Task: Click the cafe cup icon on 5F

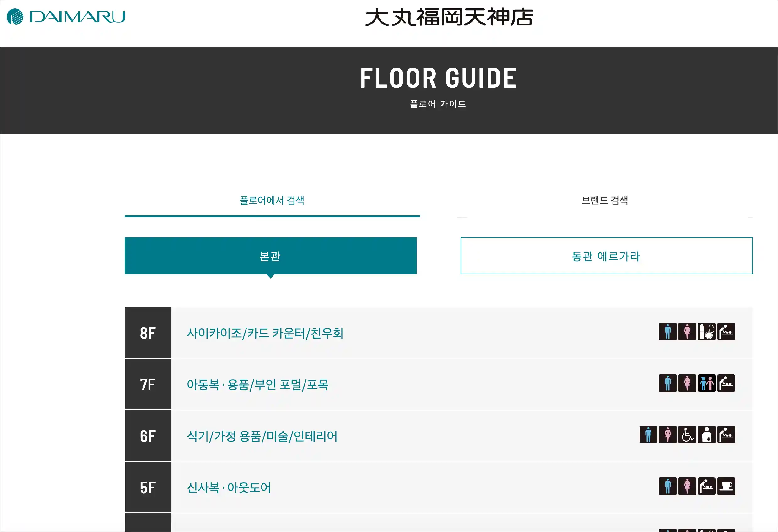Action: coord(726,486)
